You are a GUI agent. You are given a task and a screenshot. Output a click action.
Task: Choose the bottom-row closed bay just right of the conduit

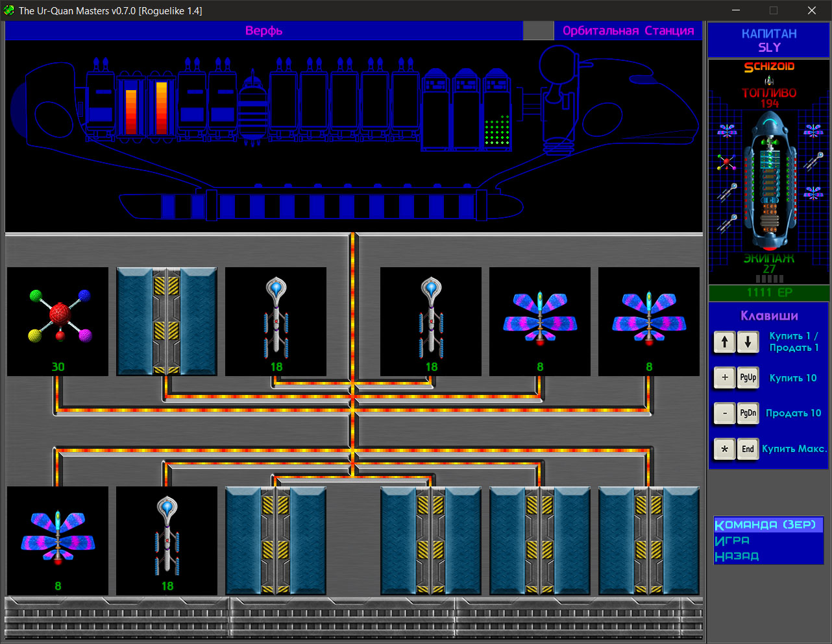pos(431,541)
